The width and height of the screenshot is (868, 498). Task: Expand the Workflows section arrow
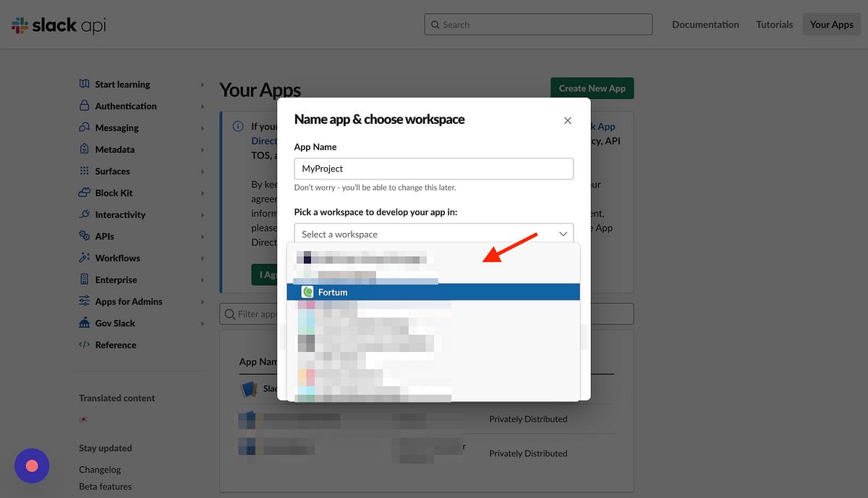click(203, 258)
